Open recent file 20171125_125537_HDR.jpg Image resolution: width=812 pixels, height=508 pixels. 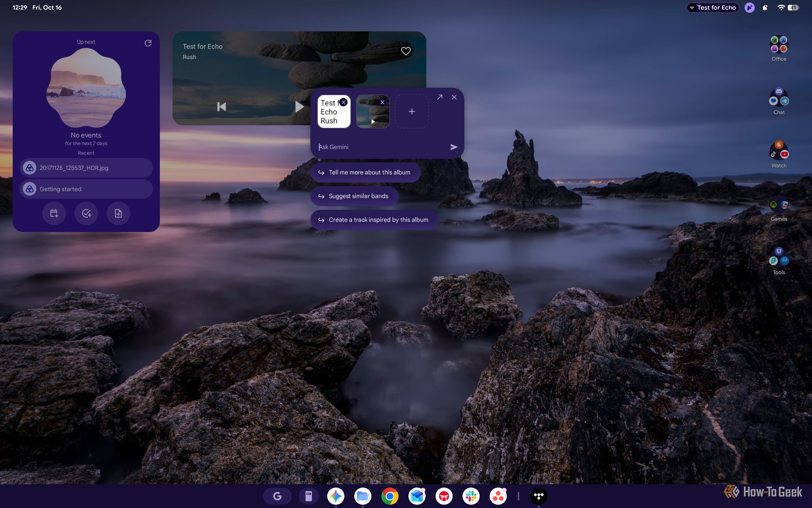tap(86, 168)
